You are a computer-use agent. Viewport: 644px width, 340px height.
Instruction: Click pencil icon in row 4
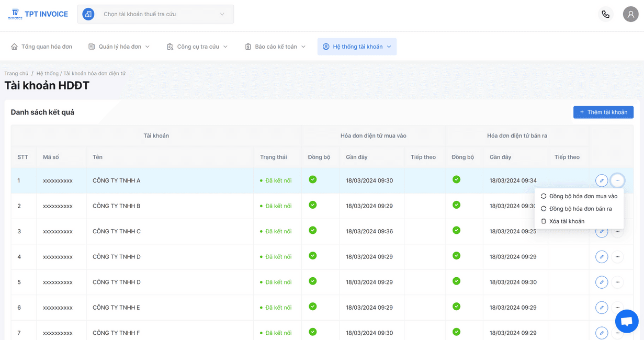click(602, 257)
